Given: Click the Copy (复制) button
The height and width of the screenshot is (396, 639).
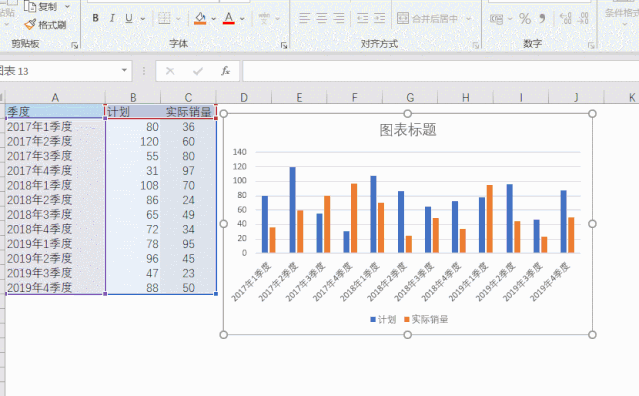Looking at the screenshot, I should coord(40,7).
